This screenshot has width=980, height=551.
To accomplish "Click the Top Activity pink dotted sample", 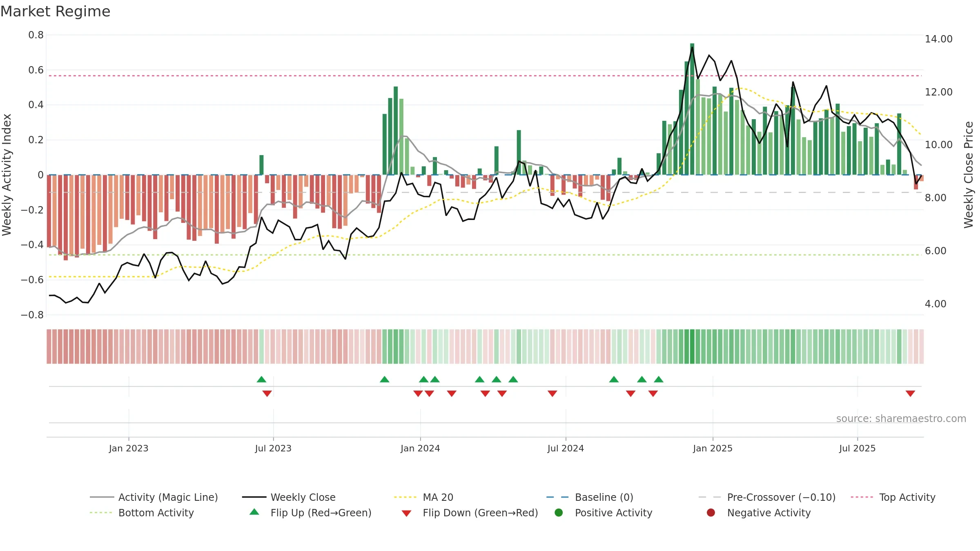I will click(862, 497).
